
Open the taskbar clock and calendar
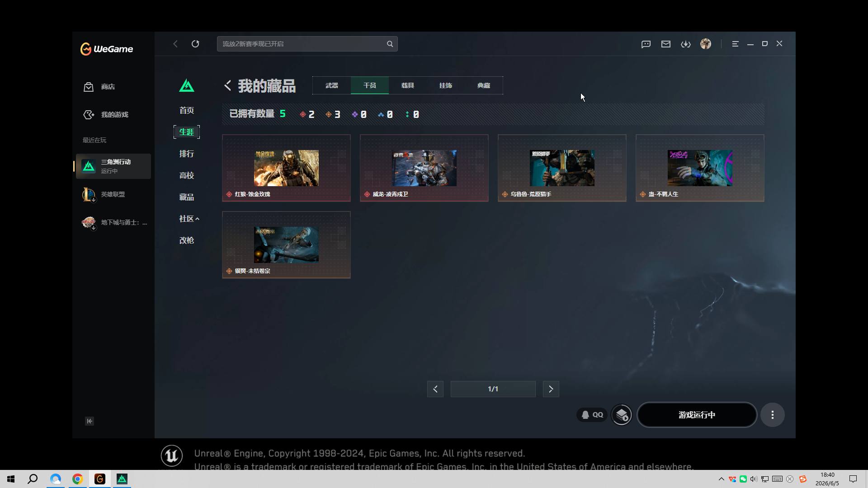[x=827, y=479]
